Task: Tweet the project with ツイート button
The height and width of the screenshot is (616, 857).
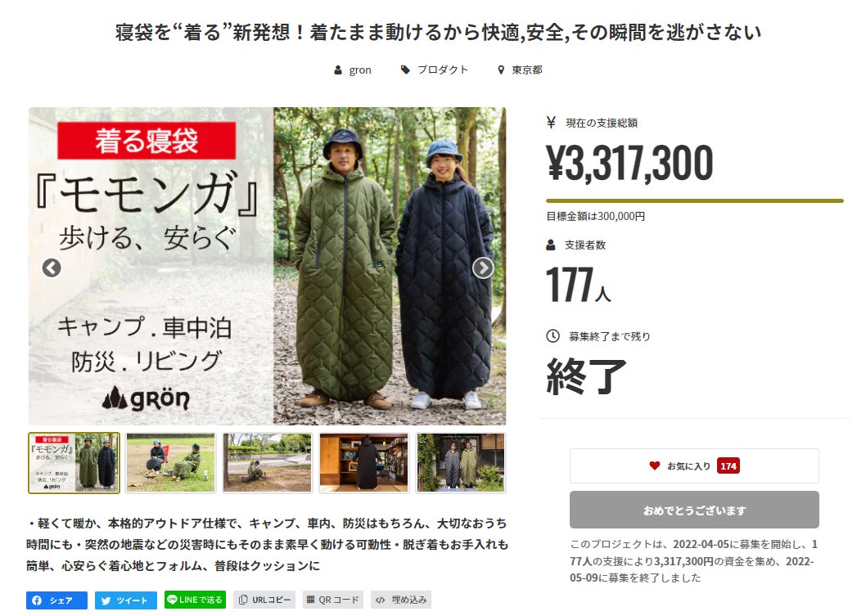Action: click(x=126, y=600)
